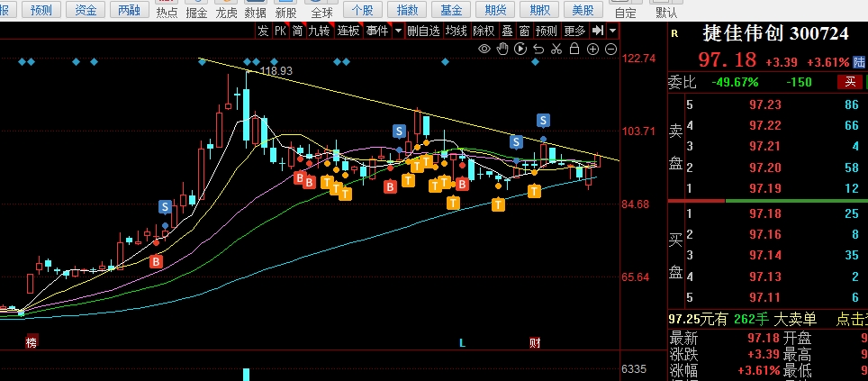Click the 捷佳伟创 300724 stock title
Viewport: 868px width, 381px height.
click(x=775, y=34)
